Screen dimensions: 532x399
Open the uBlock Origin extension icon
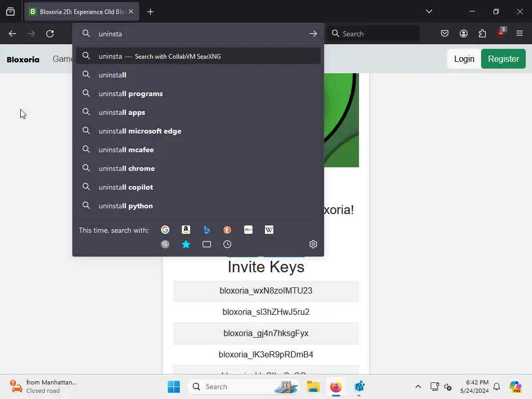[x=501, y=33]
